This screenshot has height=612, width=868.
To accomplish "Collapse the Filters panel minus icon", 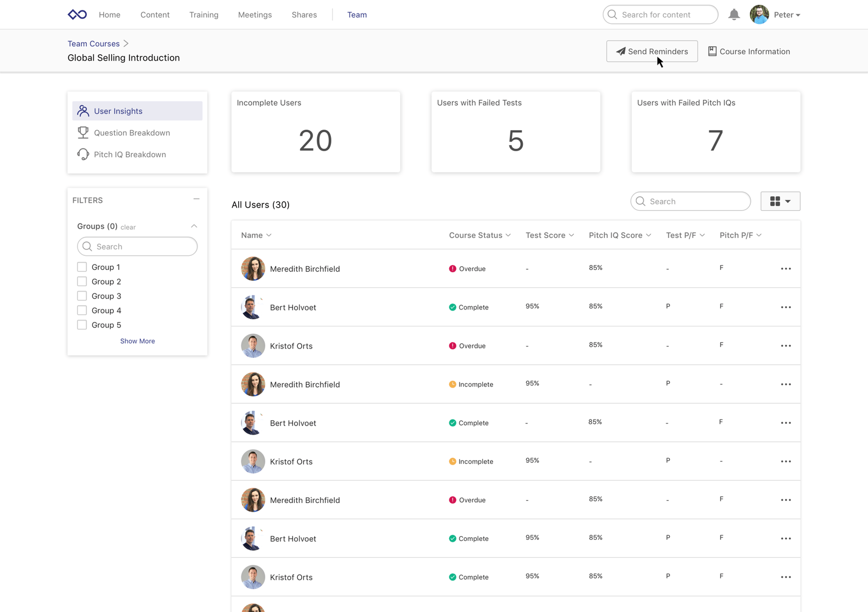I will coord(196,199).
